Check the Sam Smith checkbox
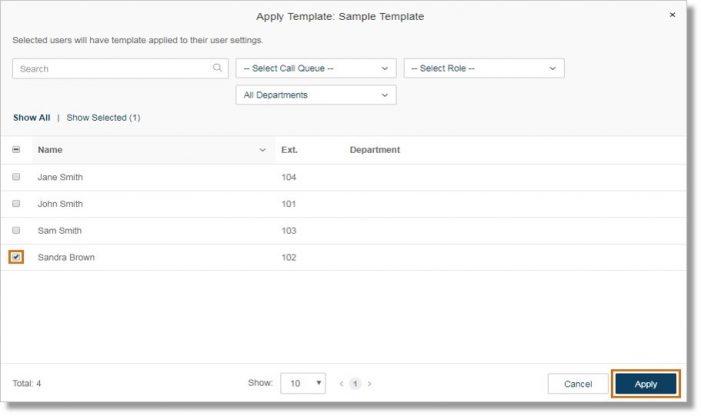701x416 pixels. [16, 231]
